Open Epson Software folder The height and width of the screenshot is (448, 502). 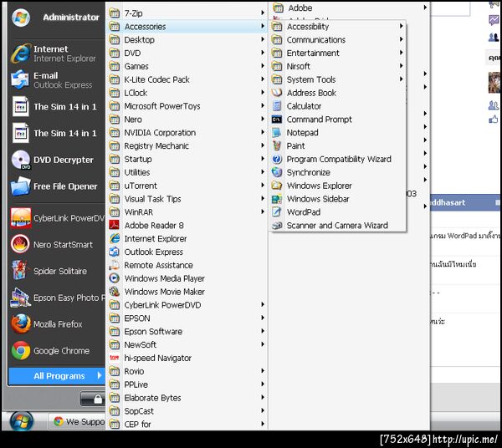point(187,332)
